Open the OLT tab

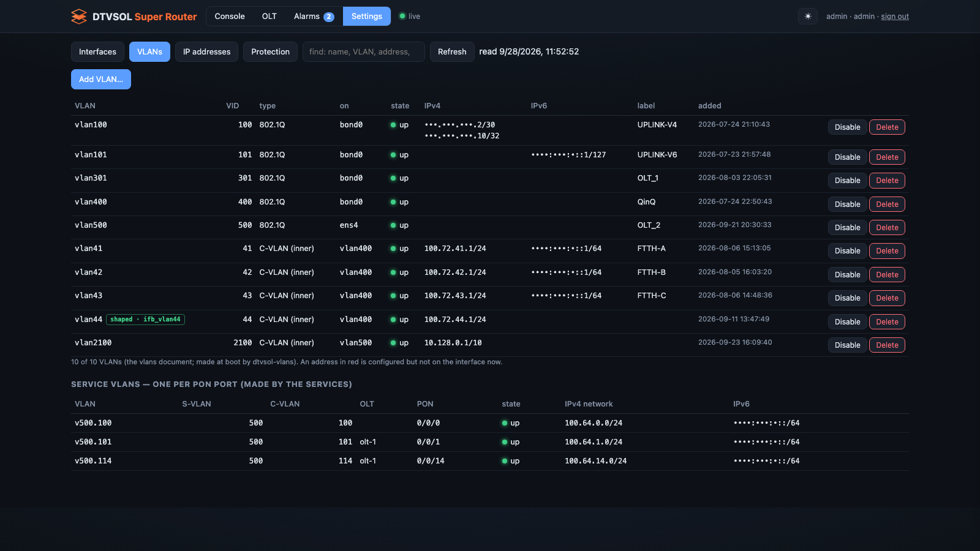pos(269,17)
